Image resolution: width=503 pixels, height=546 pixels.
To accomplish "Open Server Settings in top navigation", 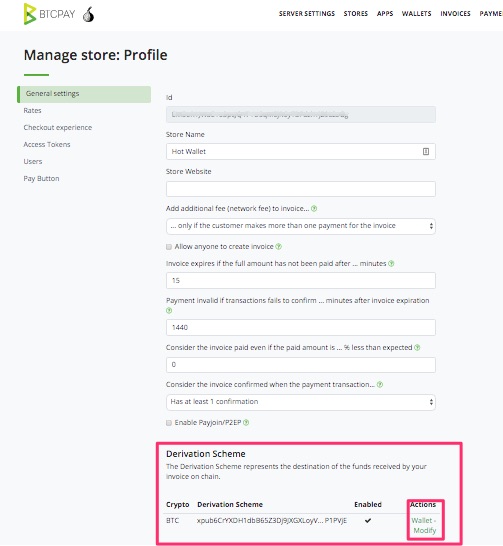I will point(307,14).
